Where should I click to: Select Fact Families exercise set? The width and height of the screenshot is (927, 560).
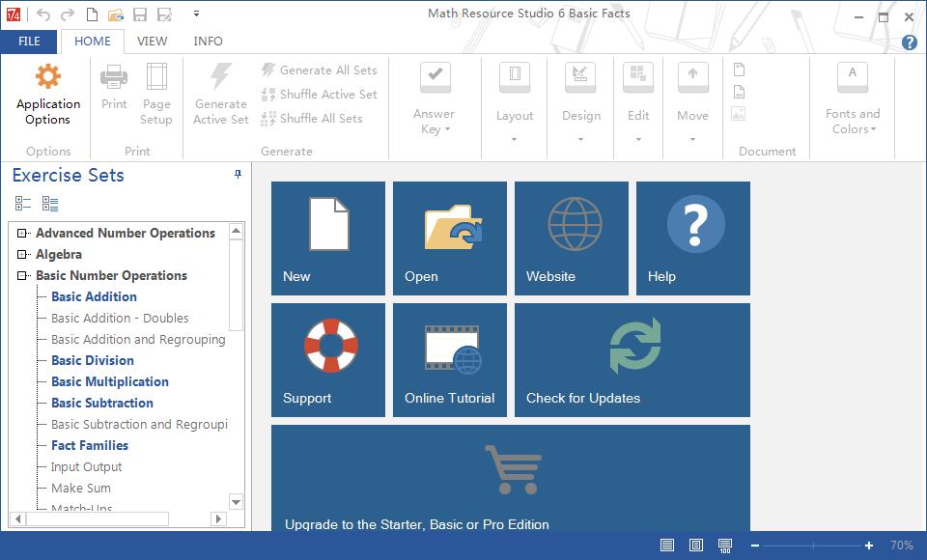(x=90, y=446)
